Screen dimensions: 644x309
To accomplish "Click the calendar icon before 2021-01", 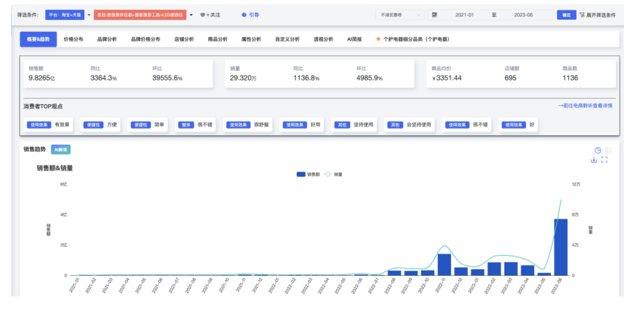I will click(434, 15).
